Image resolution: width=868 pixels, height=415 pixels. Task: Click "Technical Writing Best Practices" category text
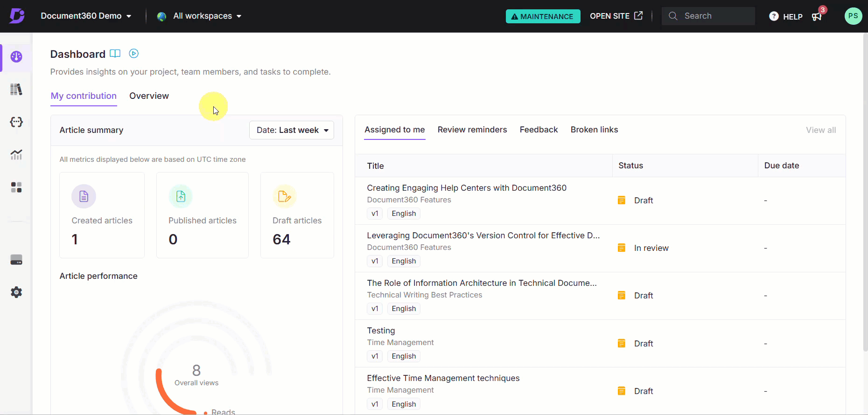click(x=425, y=295)
